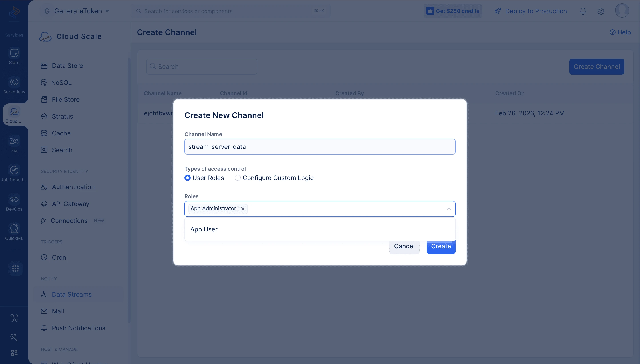This screenshot has height=364, width=640.
Task: Click the Data Store sidebar icon
Action: [x=44, y=66]
